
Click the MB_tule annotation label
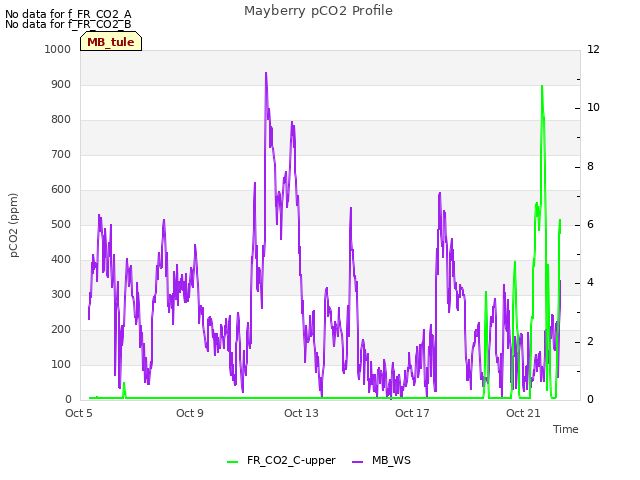coord(111,42)
